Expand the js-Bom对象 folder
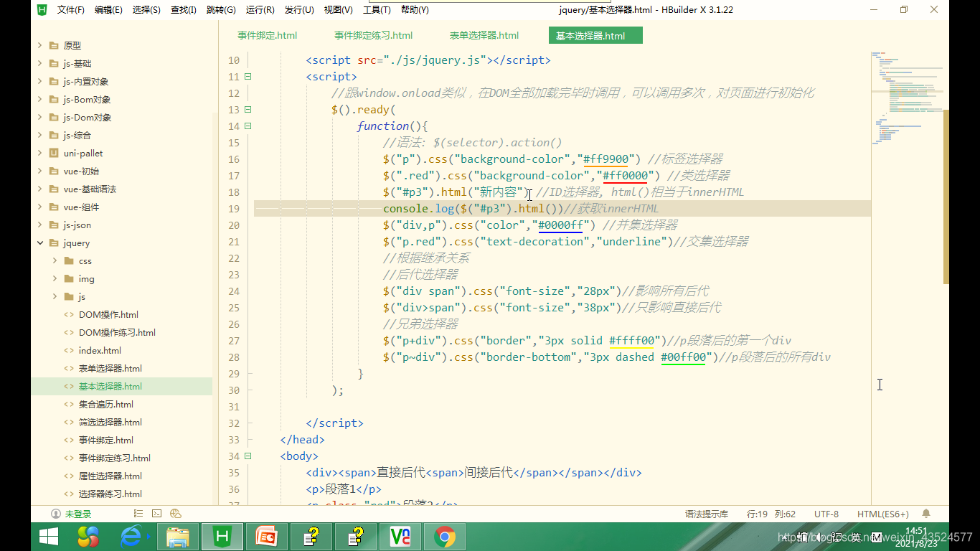Image resolution: width=980 pixels, height=551 pixels. tap(40, 99)
